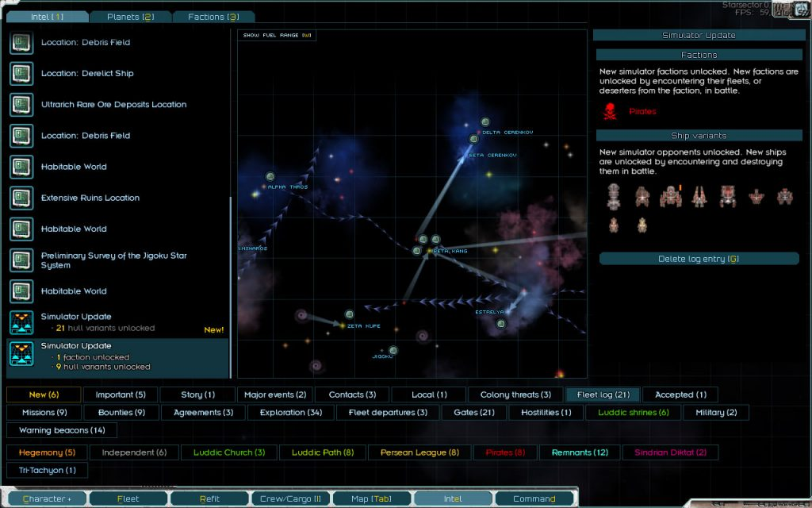Screen dimensions: 812x508
Task: Open the Factions tab
Action: point(211,17)
